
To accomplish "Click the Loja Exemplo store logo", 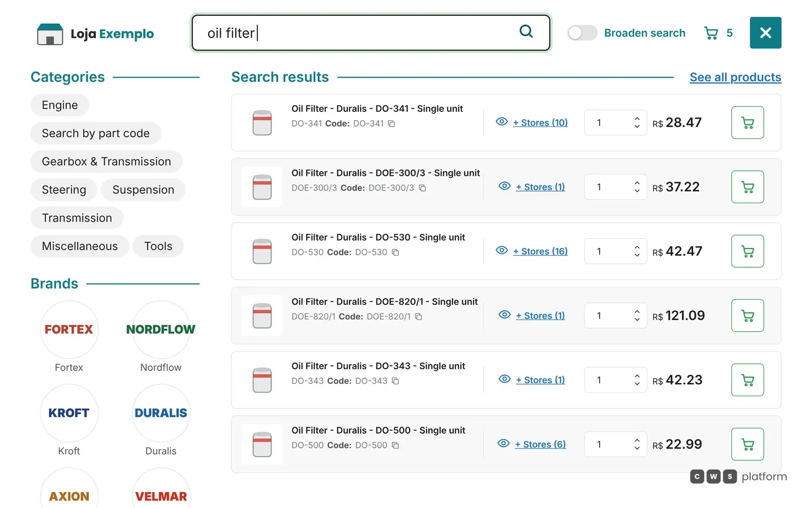I will click(x=95, y=34).
